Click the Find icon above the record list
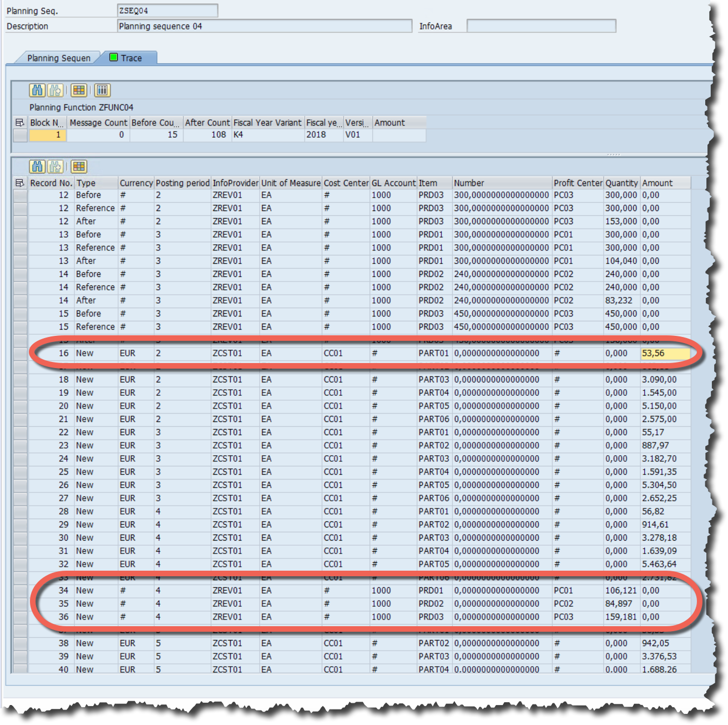This screenshot has width=728, height=725. click(38, 167)
